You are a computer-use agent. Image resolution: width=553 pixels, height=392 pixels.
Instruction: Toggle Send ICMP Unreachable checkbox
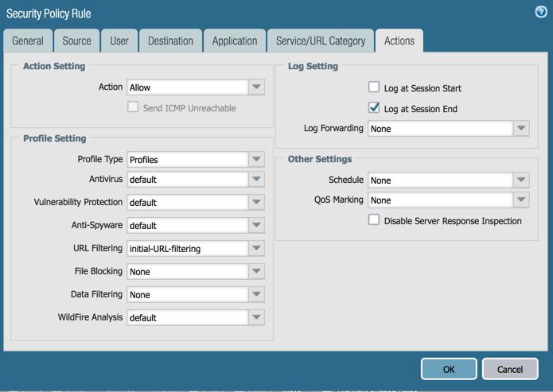click(133, 107)
